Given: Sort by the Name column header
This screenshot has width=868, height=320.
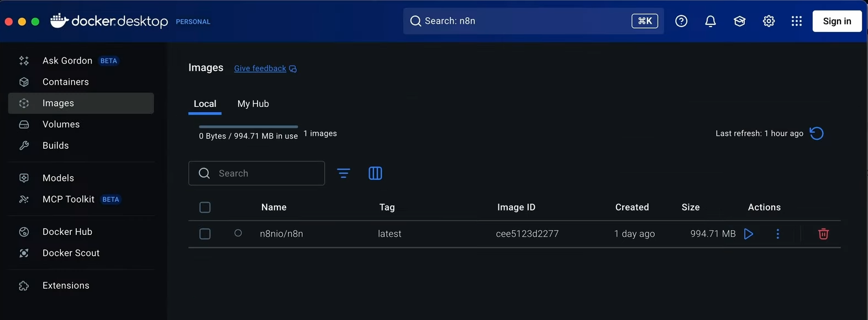Looking at the screenshot, I should 274,207.
